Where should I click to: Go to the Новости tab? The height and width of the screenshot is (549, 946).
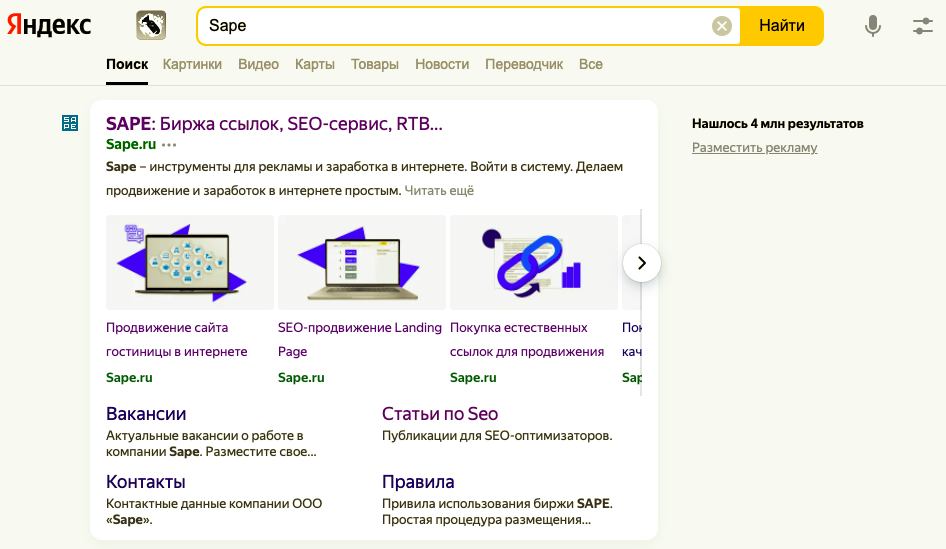click(x=442, y=65)
